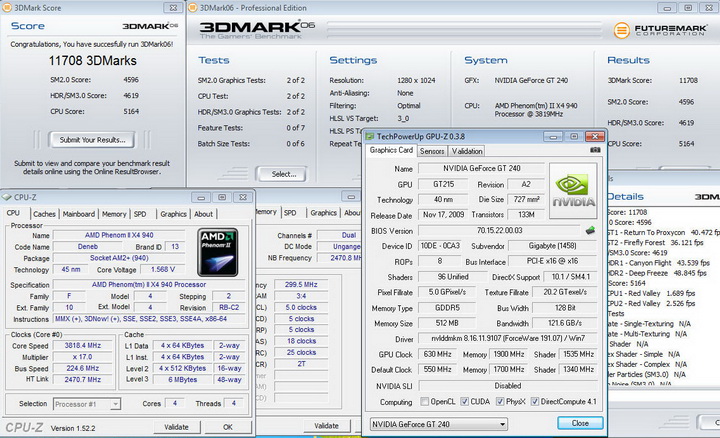Image resolution: width=720 pixels, height=438 pixels.
Task: Click the 3DMark06 Professional Edition title icon
Action: 193,8
